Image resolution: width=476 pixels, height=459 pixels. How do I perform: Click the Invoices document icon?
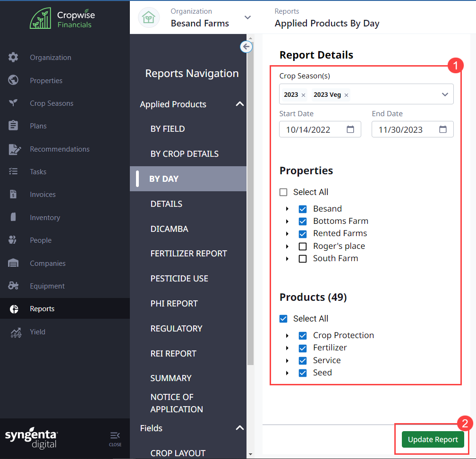[x=13, y=195]
